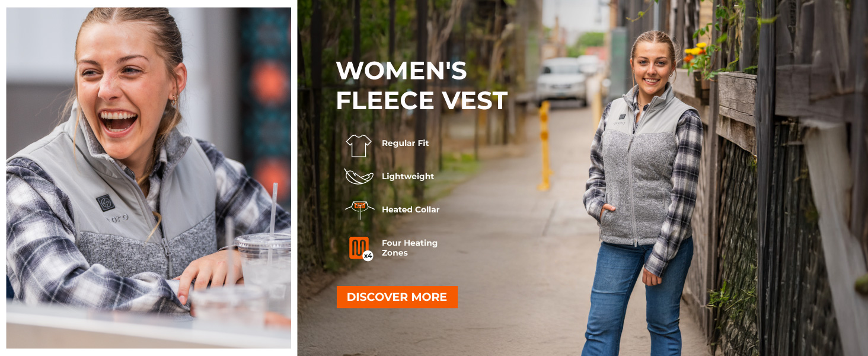Click the DISCOVER MORE button
The width and height of the screenshot is (868, 356).
[397, 297]
